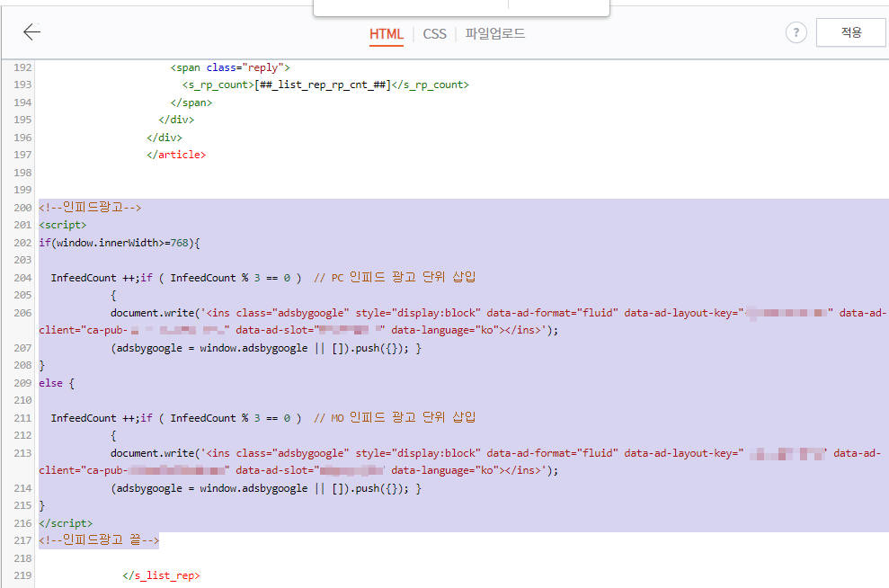Click the opening brace on line 205
The height and width of the screenshot is (588, 889).
click(113, 296)
